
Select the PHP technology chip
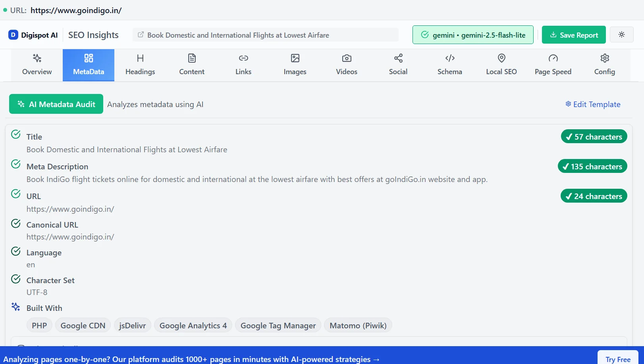click(39, 326)
